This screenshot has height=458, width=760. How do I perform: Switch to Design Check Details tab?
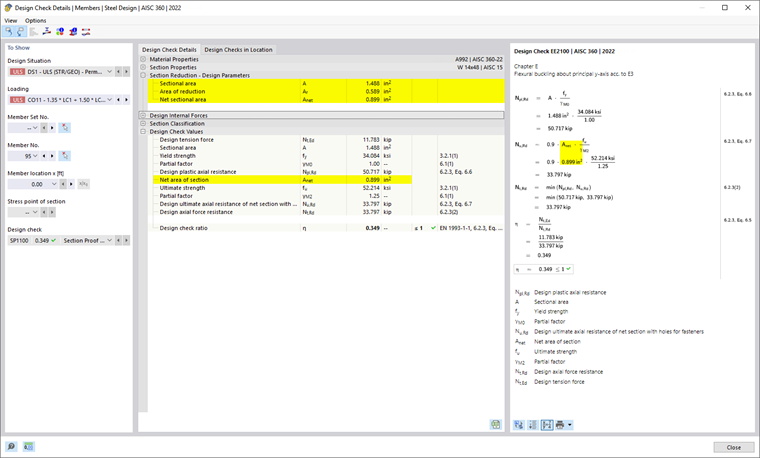(169, 49)
